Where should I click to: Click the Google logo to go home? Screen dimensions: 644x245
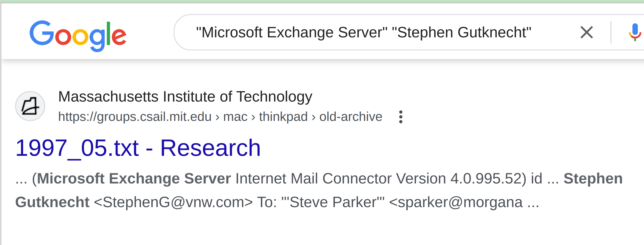(x=78, y=36)
